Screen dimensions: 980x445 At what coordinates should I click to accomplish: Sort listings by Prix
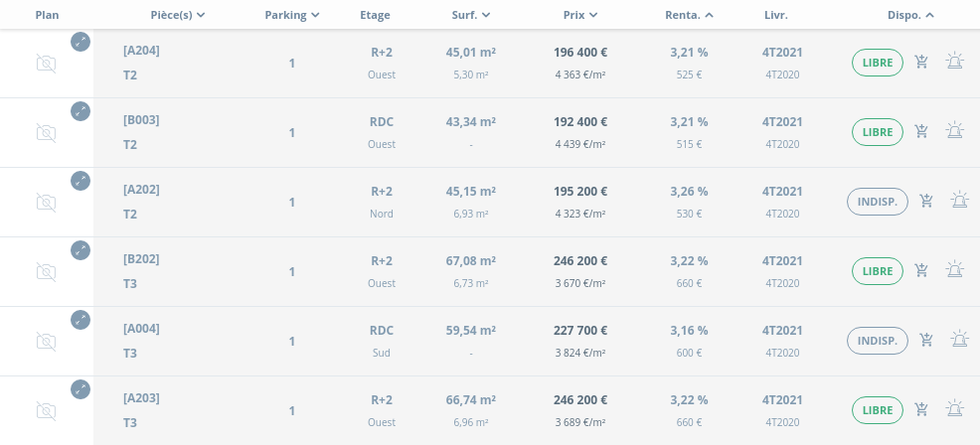coord(579,15)
